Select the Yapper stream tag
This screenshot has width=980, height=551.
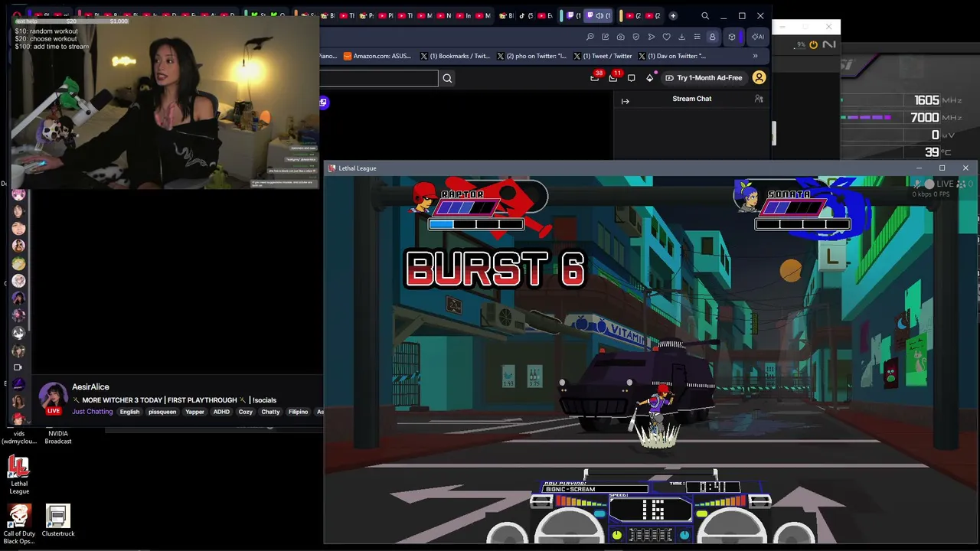pos(195,412)
